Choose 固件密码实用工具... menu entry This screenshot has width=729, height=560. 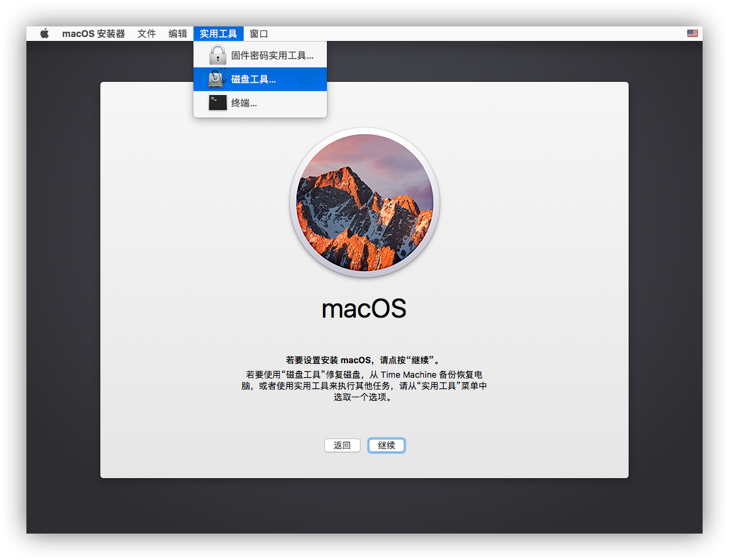coord(260,55)
